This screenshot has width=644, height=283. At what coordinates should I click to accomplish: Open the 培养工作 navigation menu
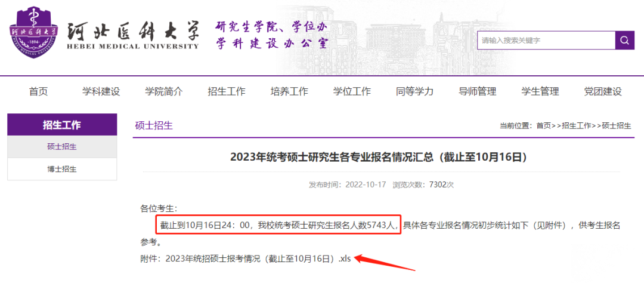coord(289,91)
